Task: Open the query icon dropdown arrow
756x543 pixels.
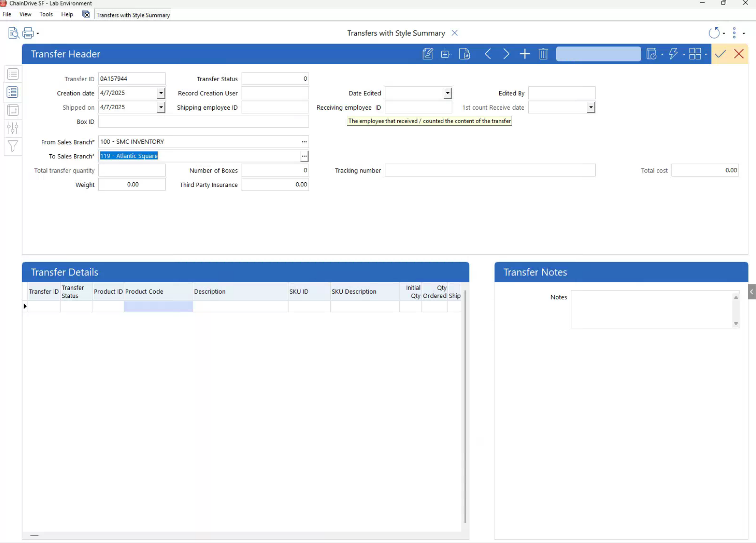Action: pyautogui.click(x=662, y=55)
